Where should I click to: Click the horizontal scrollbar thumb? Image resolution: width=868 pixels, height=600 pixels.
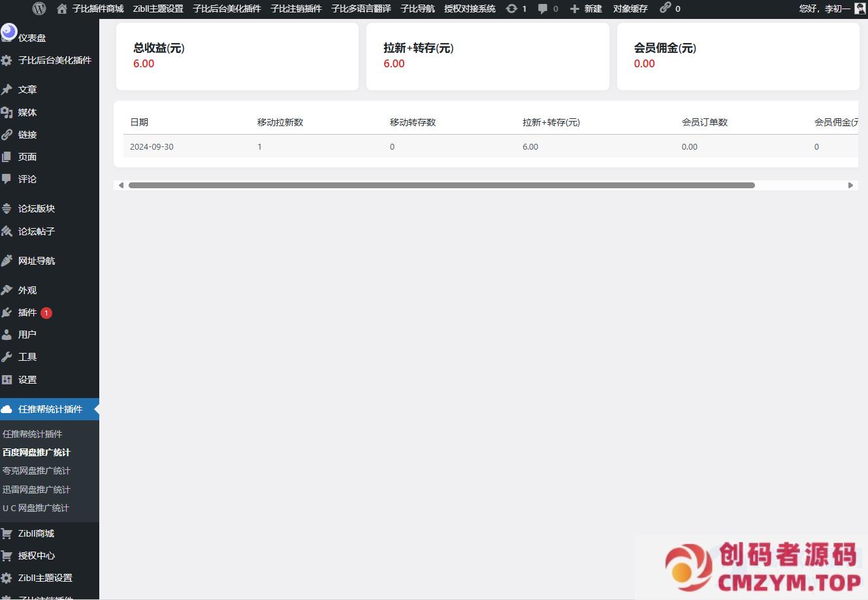click(442, 185)
